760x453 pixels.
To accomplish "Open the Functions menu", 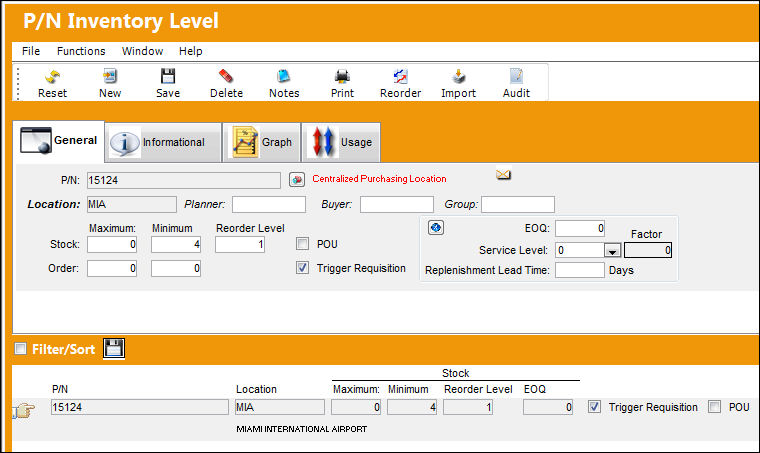I will 81,51.
